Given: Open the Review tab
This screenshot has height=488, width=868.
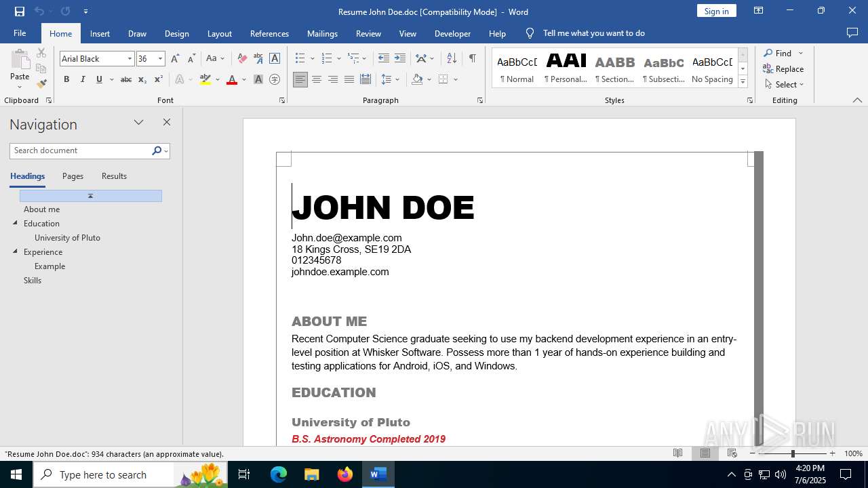Looking at the screenshot, I should point(368,33).
